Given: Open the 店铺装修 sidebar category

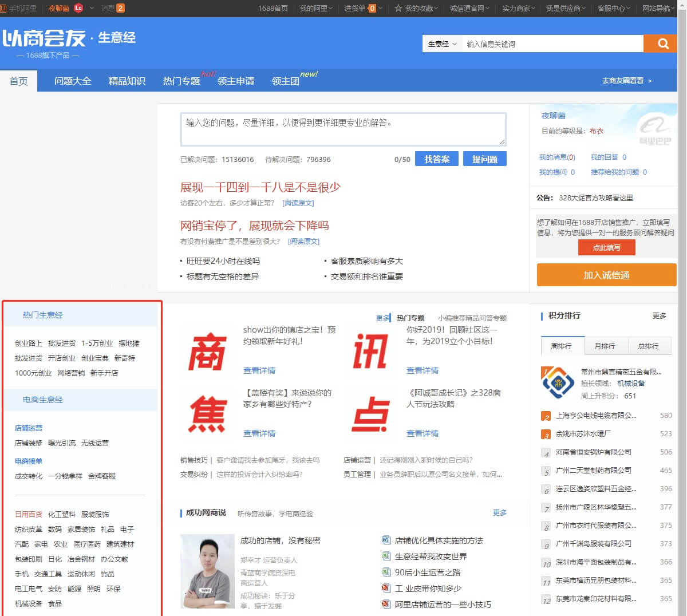Looking at the screenshot, I should point(29,443).
